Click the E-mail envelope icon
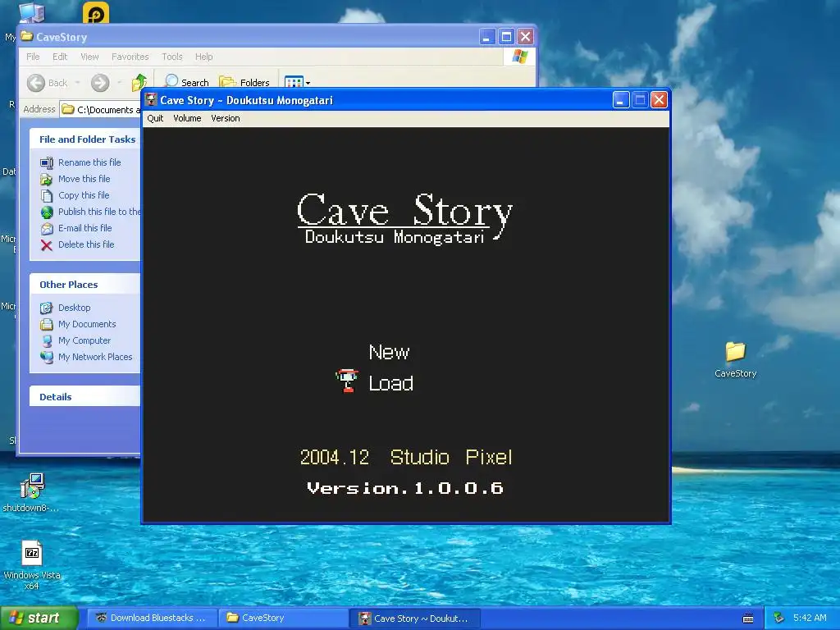This screenshot has height=630, width=840. click(x=47, y=229)
